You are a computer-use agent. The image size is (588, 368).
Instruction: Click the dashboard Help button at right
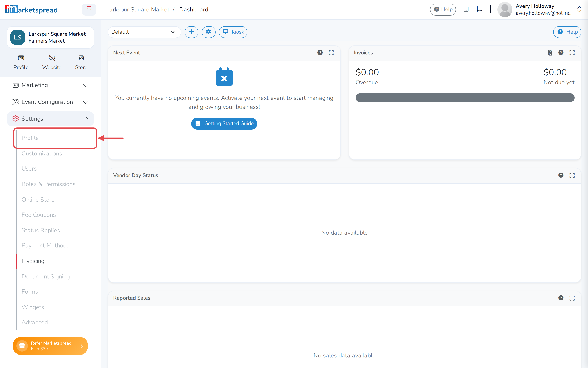pos(567,32)
